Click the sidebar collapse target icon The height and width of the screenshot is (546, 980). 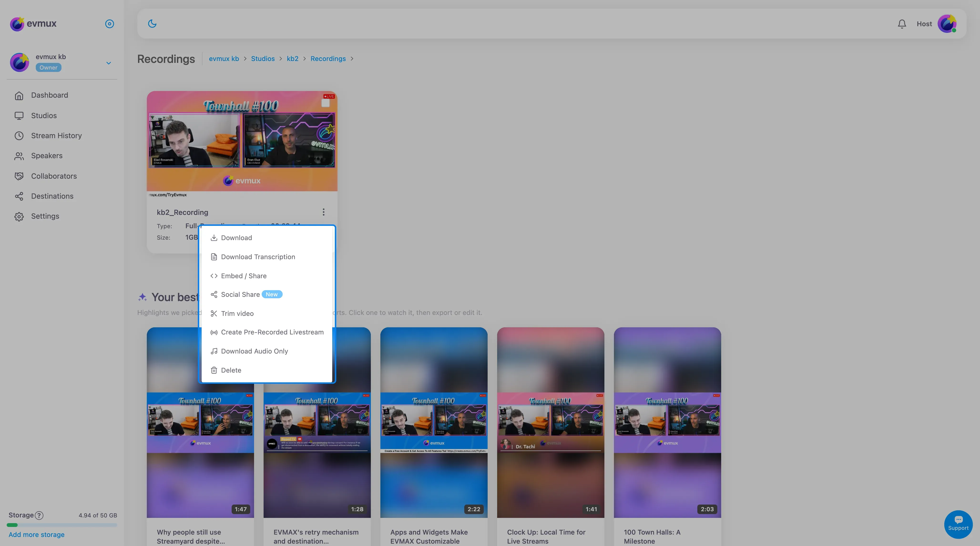pyautogui.click(x=109, y=24)
